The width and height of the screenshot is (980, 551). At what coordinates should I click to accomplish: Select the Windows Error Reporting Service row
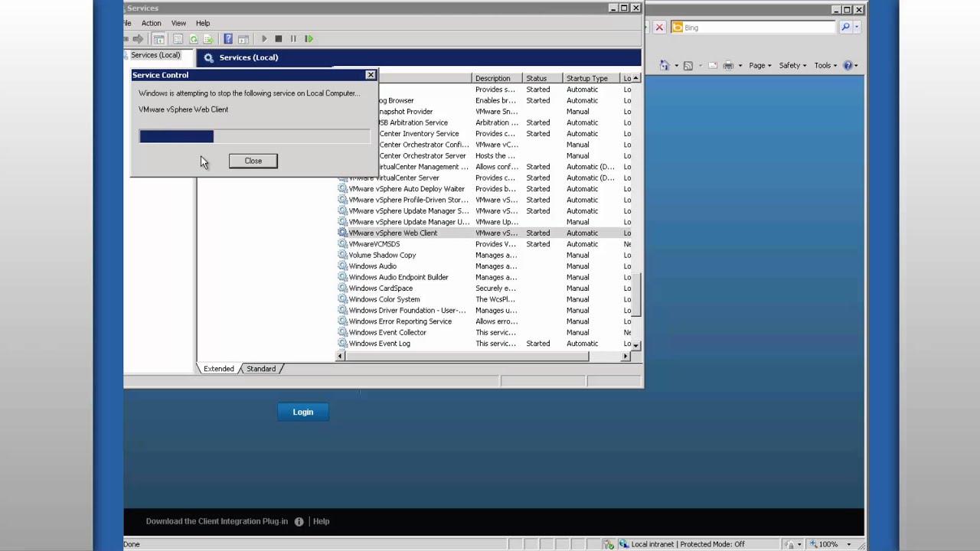point(485,321)
